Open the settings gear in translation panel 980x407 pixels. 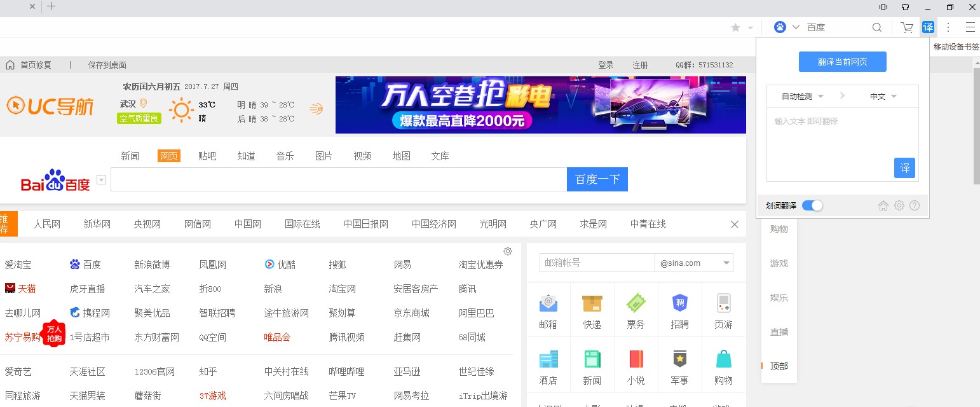coord(899,205)
